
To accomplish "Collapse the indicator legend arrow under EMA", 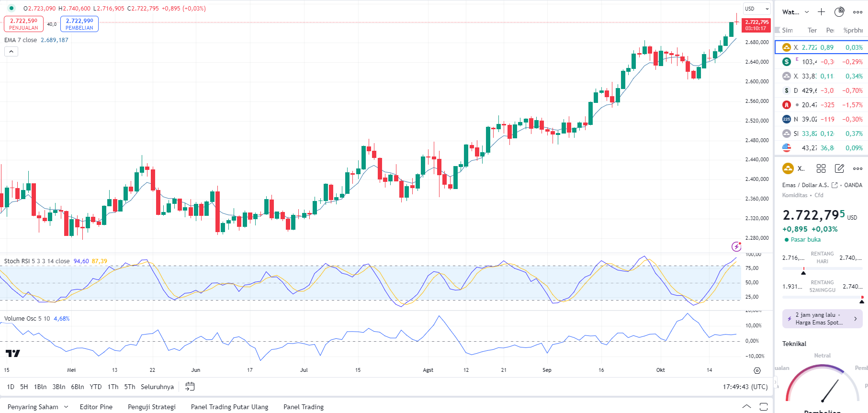I will [x=11, y=51].
